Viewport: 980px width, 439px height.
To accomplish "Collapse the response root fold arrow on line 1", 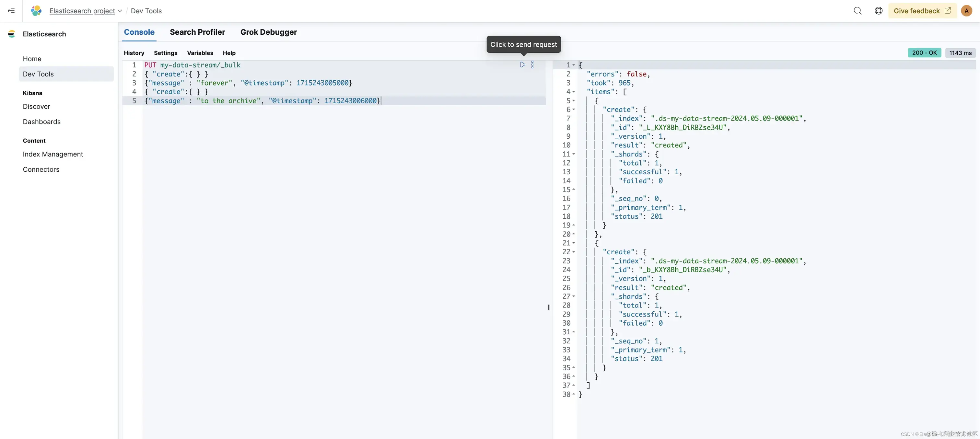I will point(574,65).
